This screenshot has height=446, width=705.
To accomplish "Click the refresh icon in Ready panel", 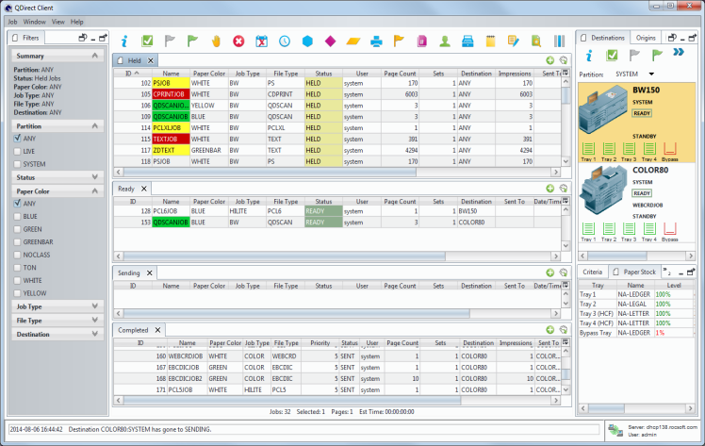I will (x=563, y=188).
